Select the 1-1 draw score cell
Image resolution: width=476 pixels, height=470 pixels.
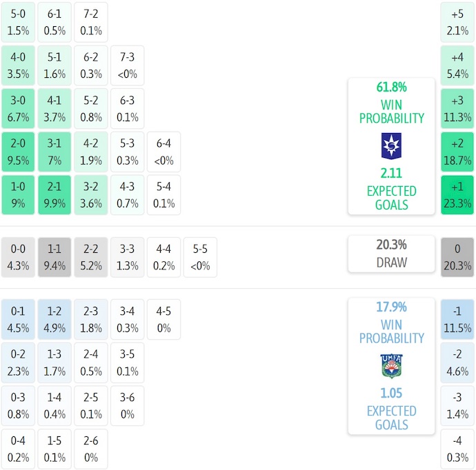point(54,258)
